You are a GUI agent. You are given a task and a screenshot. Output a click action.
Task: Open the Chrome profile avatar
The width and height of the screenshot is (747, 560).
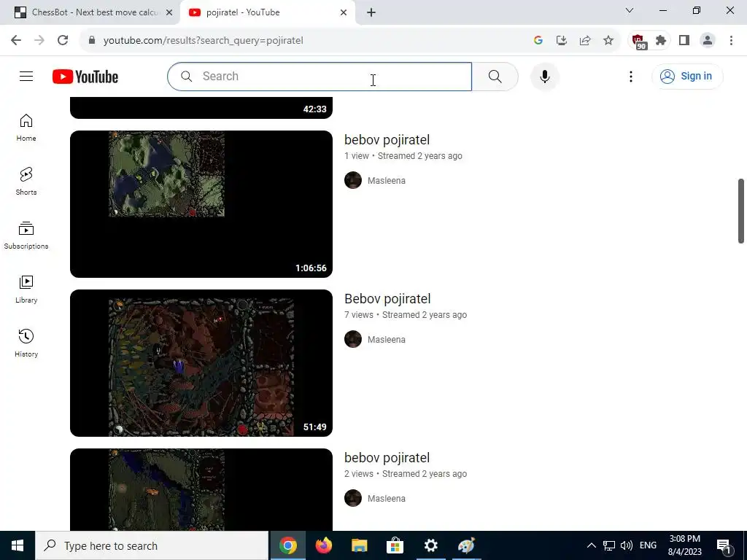(708, 41)
